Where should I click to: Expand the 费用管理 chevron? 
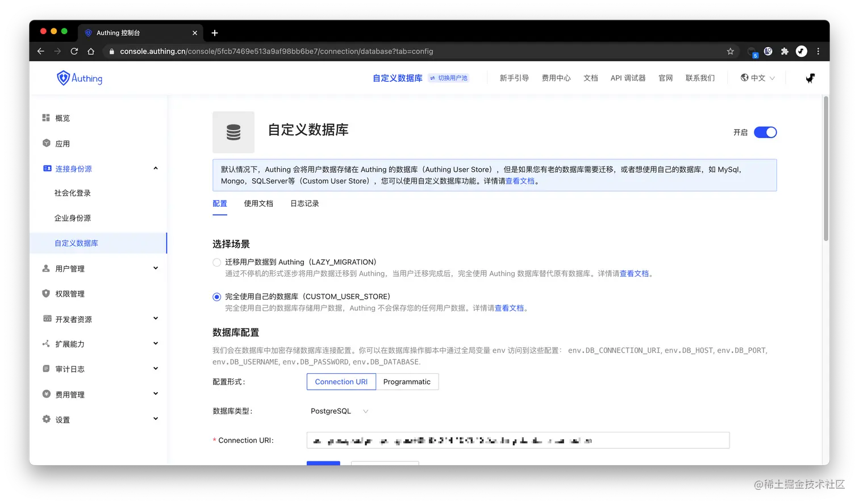click(156, 394)
